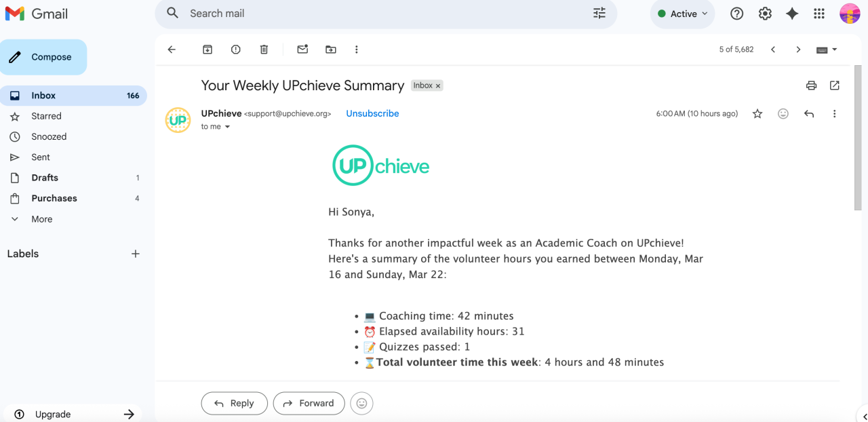Viewport: 868px width, 422px height.
Task: Open the Drafts folder
Action: (73, 178)
